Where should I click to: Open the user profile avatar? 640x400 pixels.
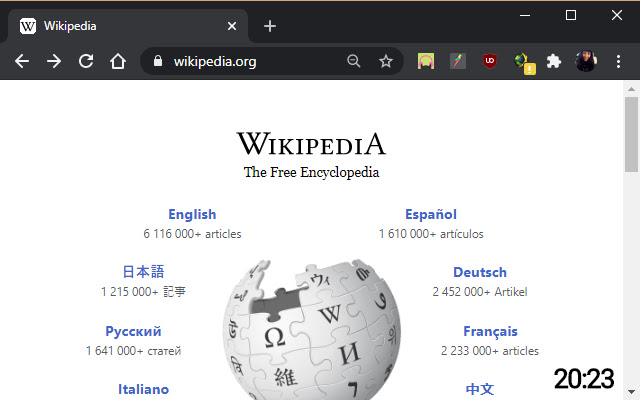point(586,61)
